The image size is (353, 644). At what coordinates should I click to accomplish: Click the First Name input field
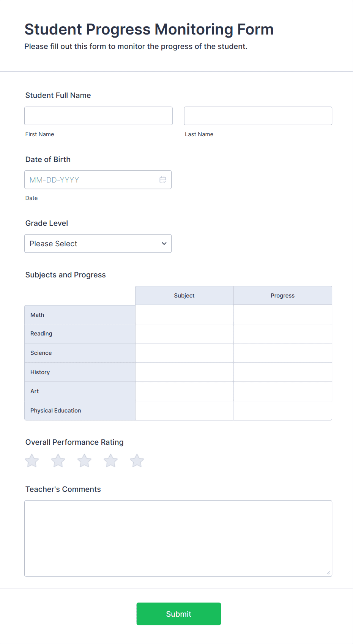point(98,116)
